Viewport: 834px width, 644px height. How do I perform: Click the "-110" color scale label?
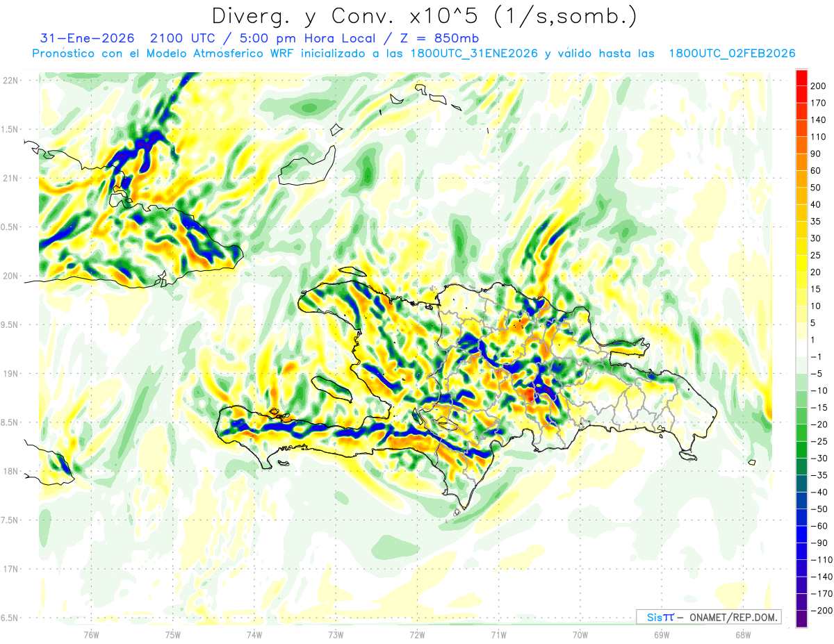(821, 559)
